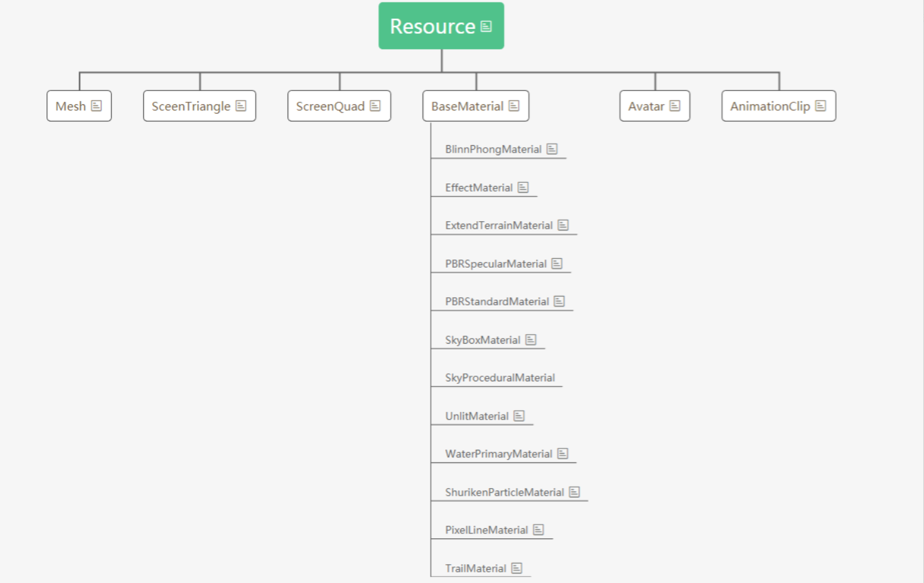Click the ShurikenParticleMaterial text

504,492
